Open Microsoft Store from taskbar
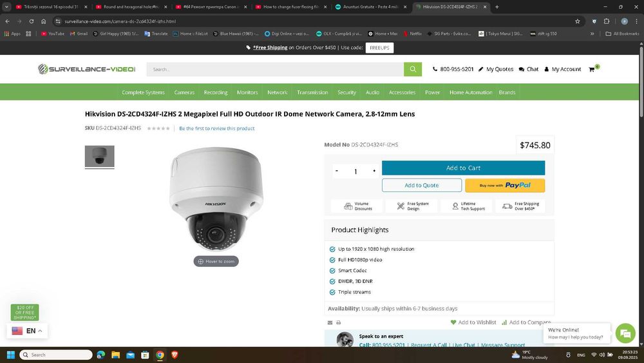The image size is (644, 363). pyautogui.click(x=145, y=355)
